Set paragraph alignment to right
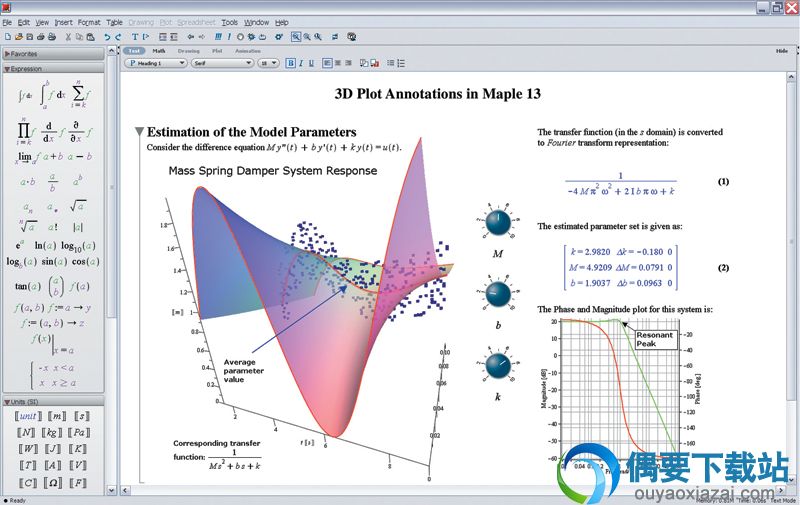This screenshot has height=505, width=800. click(x=348, y=63)
